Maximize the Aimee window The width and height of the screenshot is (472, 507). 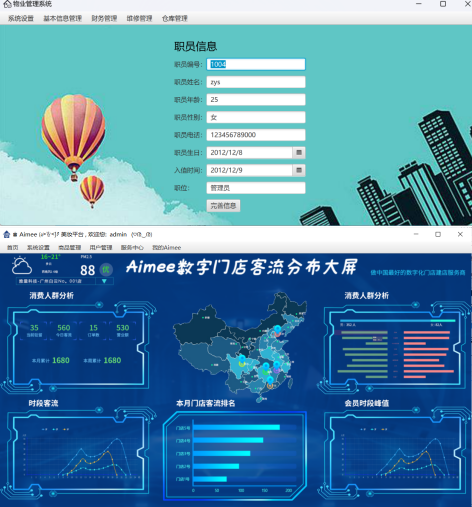click(x=438, y=234)
